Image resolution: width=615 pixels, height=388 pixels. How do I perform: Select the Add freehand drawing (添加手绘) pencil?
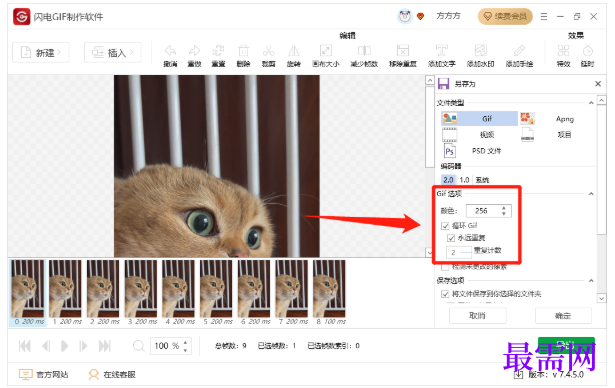coord(519,51)
